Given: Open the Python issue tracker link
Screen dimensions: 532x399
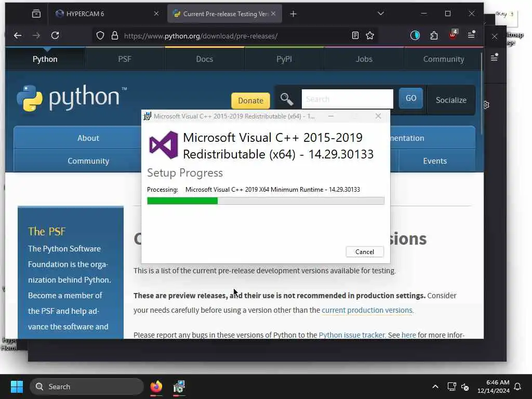Looking at the screenshot, I should tap(352, 335).
